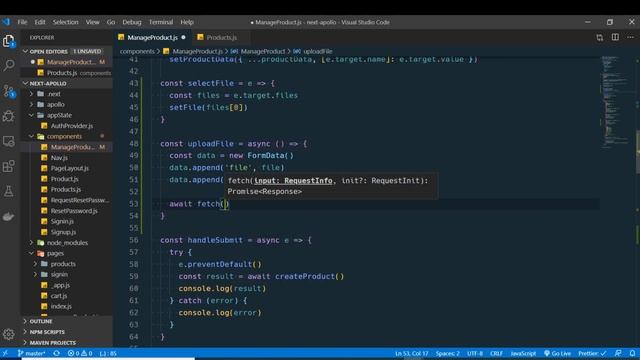
Task: Click the Ln 53, Col 17 cursor position indicator
Action: [x=411, y=353]
